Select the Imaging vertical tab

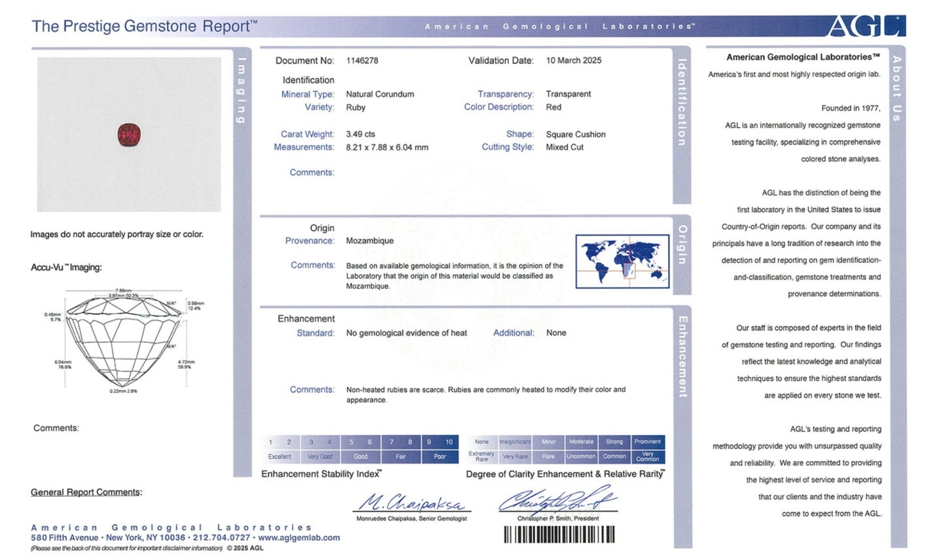coord(242,92)
